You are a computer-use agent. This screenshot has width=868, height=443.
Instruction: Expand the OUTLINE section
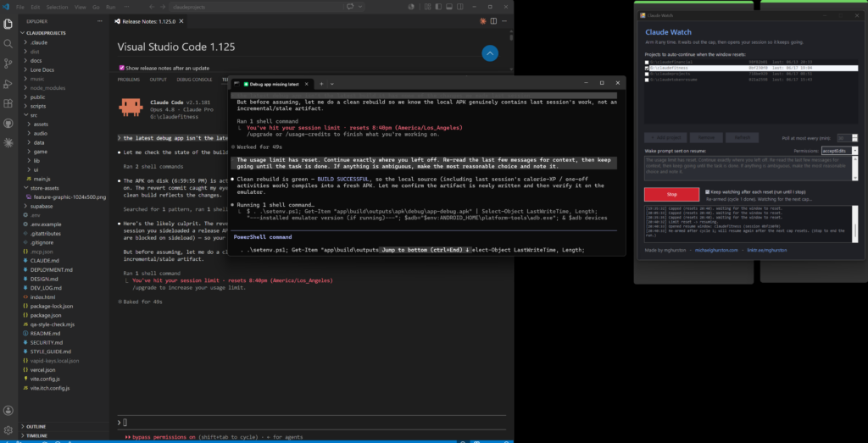[36, 426]
